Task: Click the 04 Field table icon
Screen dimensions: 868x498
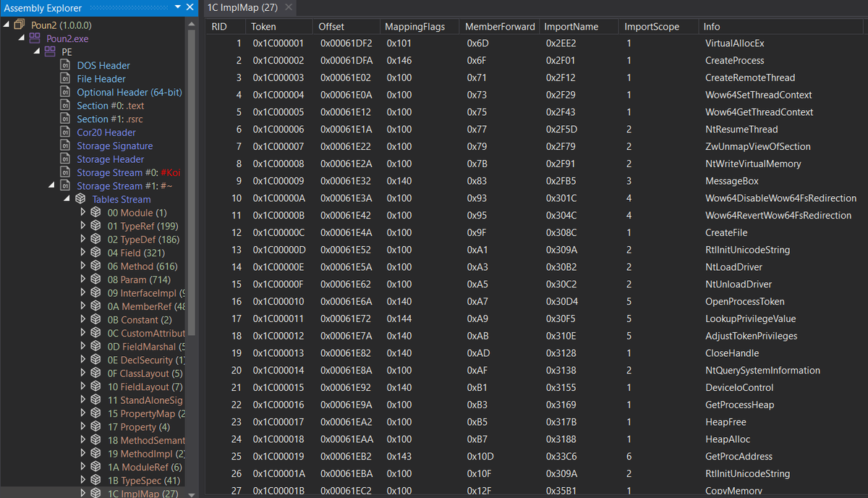Action: tap(95, 253)
